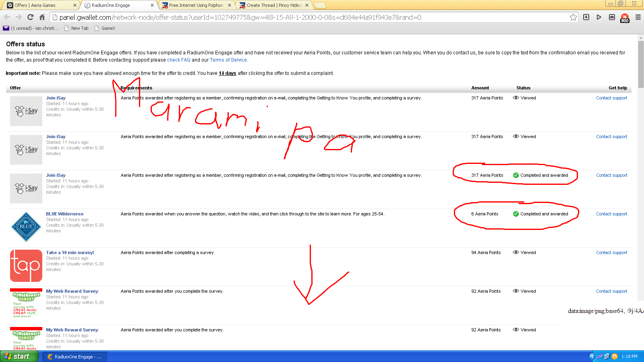Click the green check icon on the third iSay row
The image size is (644, 362).
point(516,175)
